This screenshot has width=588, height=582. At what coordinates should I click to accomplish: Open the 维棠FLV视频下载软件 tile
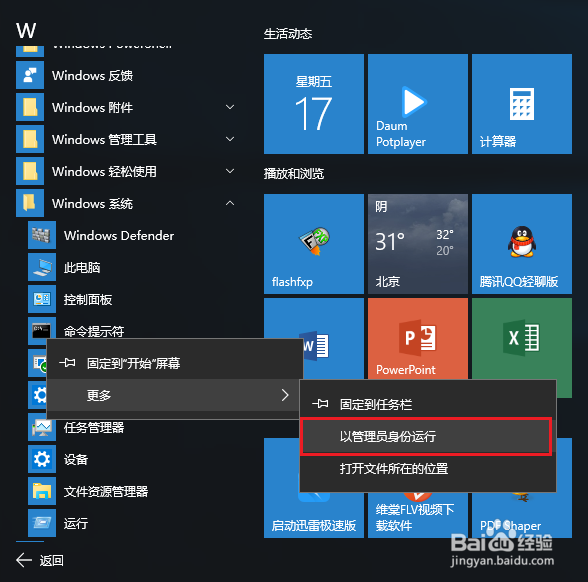[418, 516]
